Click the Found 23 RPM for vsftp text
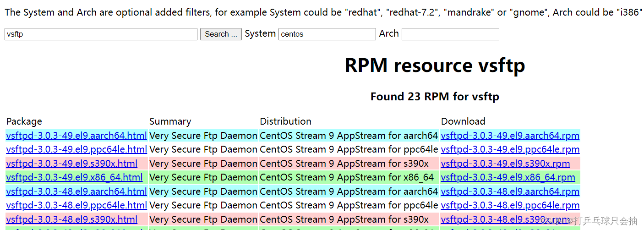Screen dimensions: 644x230 pyautogui.click(x=435, y=97)
